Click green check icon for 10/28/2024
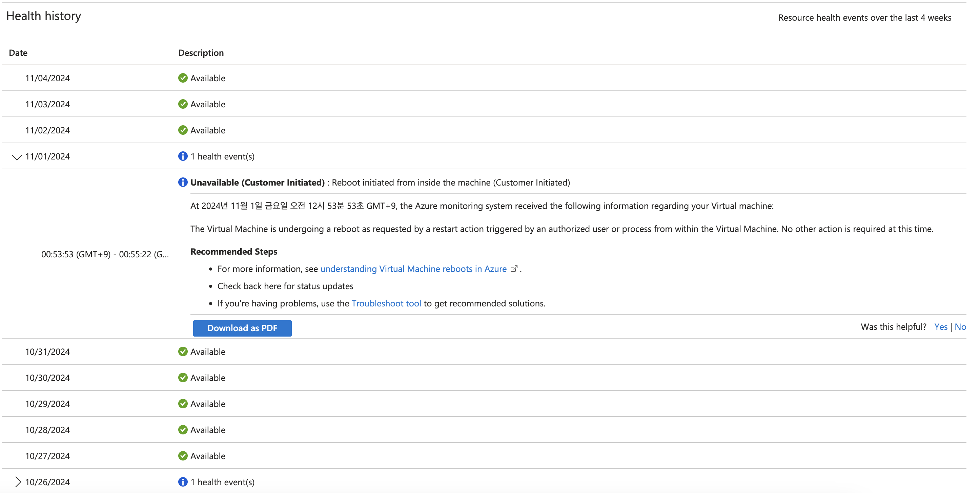The height and width of the screenshot is (493, 980). tap(183, 430)
